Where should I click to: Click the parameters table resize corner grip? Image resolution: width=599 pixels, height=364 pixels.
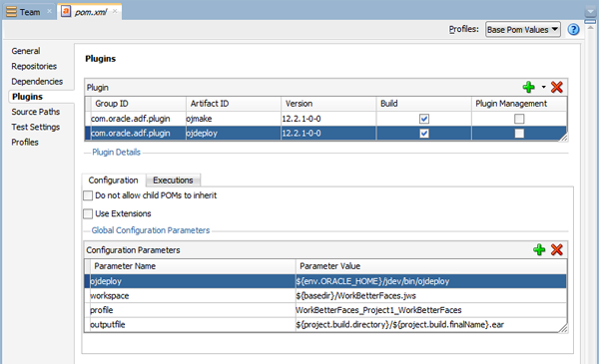[563, 328]
